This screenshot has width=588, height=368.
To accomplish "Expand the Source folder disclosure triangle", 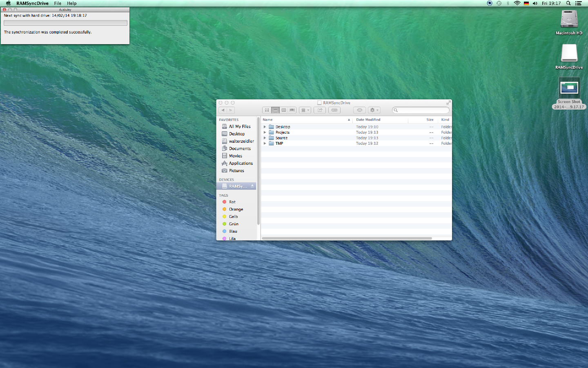I will (x=265, y=138).
